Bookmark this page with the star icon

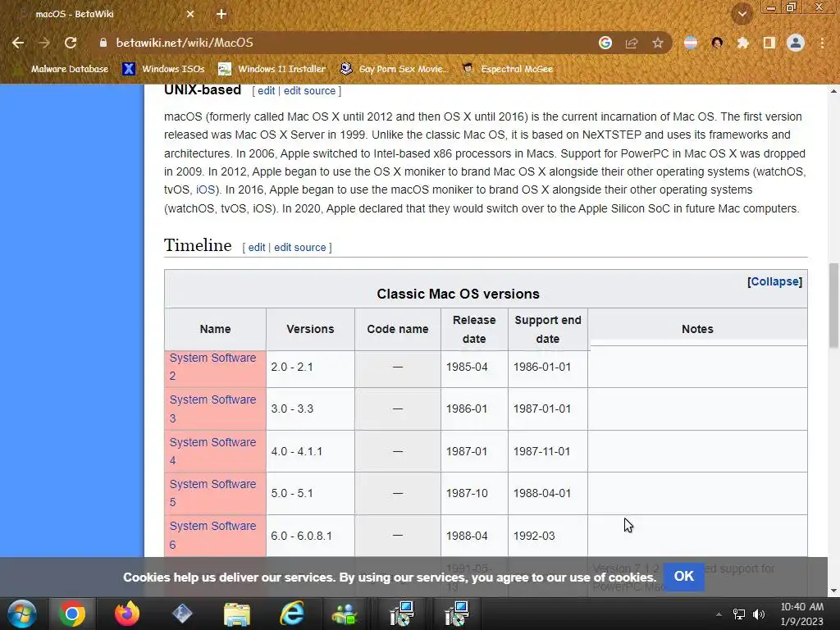pos(658,43)
